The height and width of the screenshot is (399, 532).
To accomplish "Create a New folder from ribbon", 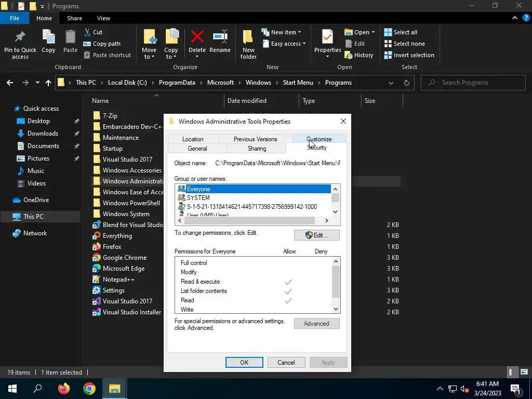I will click(248, 44).
